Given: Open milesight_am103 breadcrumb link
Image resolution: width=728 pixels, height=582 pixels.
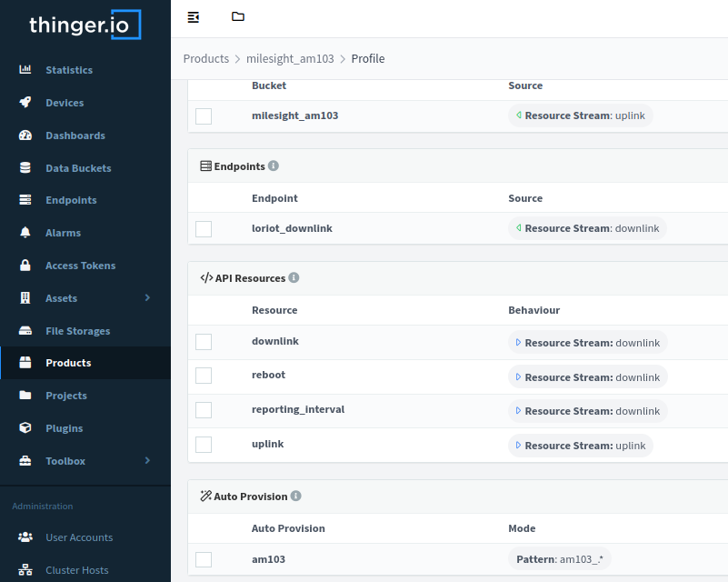Looking at the screenshot, I should click(x=290, y=58).
